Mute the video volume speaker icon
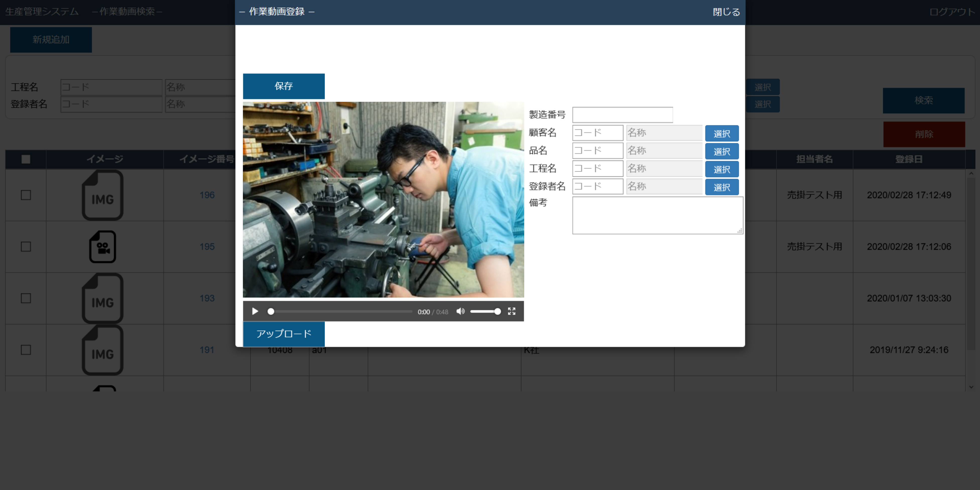The width and height of the screenshot is (980, 490). point(460,312)
